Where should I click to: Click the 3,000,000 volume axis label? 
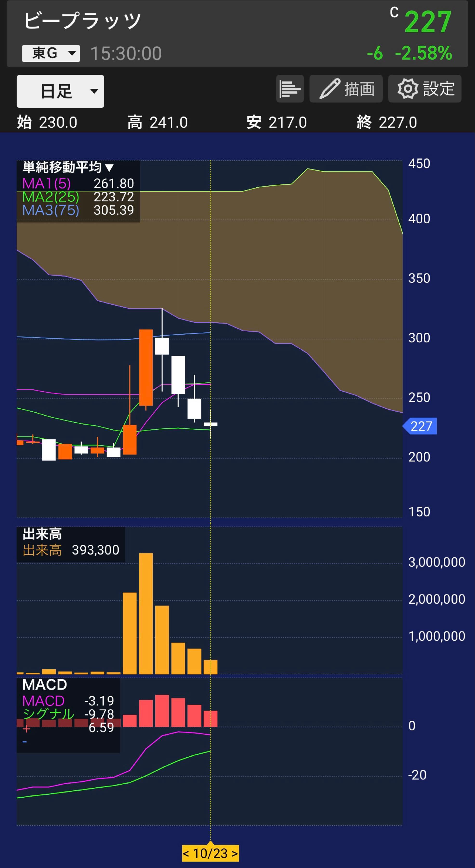click(437, 562)
